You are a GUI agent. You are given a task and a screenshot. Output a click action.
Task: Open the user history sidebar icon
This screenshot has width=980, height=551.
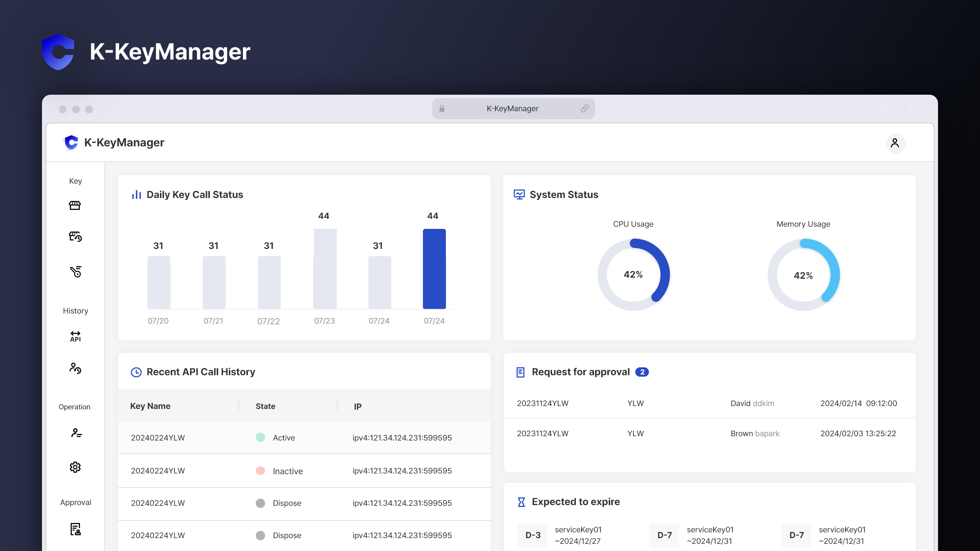[75, 368]
